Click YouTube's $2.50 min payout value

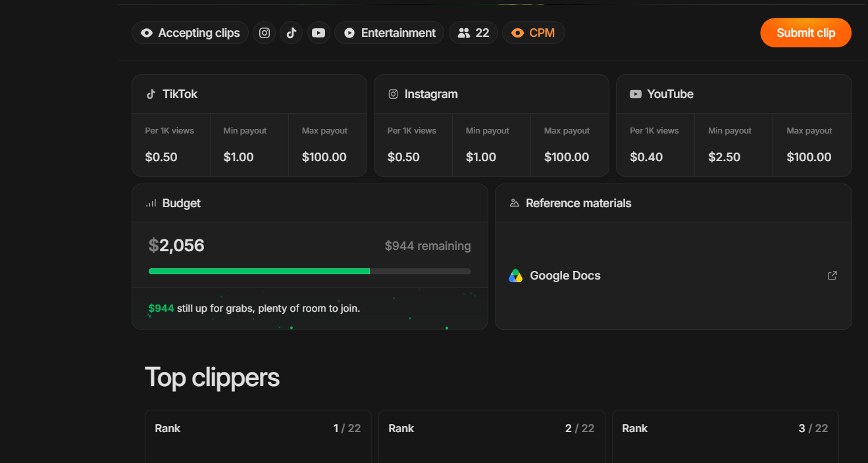[725, 157]
